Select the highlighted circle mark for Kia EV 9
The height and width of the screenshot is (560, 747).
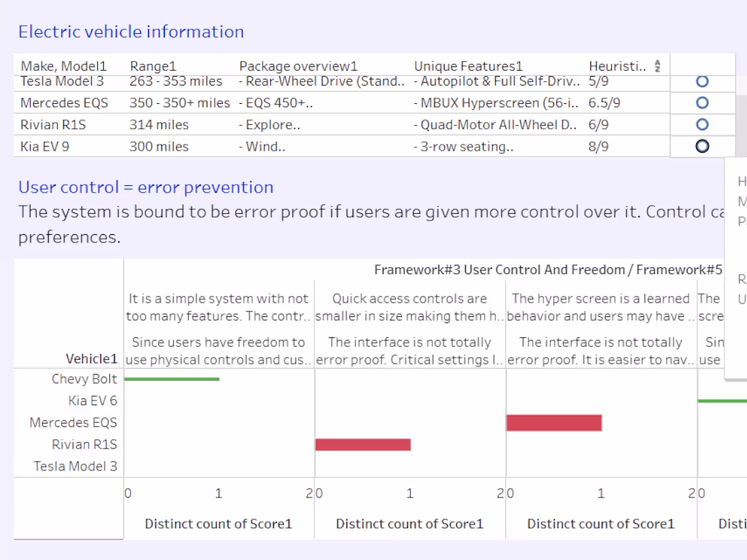click(702, 146)
